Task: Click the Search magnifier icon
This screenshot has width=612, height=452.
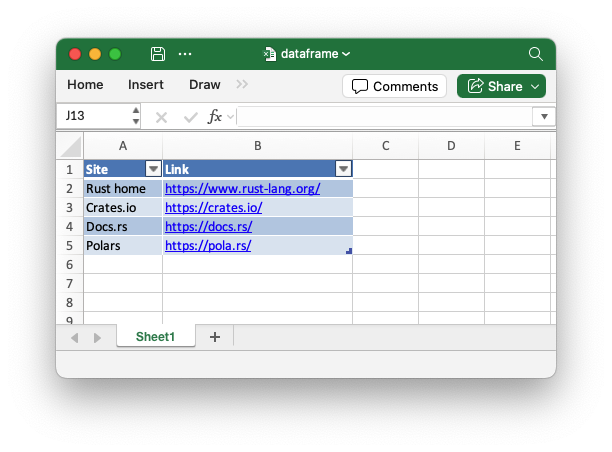Action: 536,54
